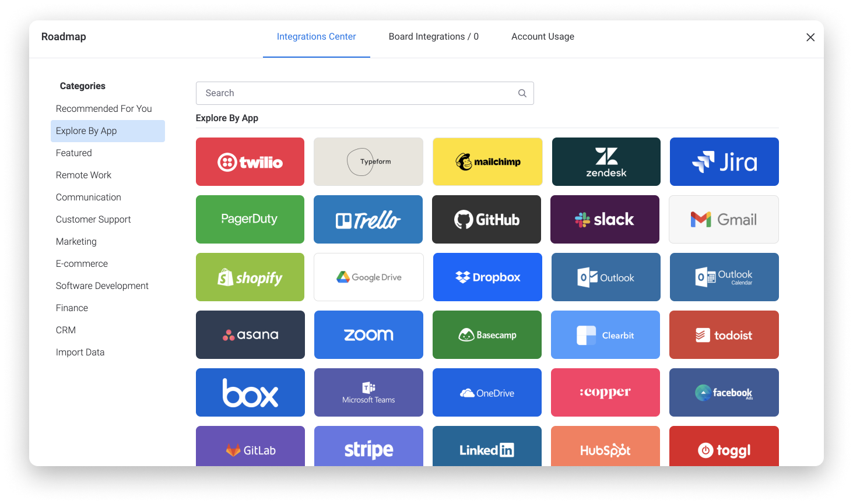853x504 pixels.
Task: Choose the Asana app tile
Action: [x=250, y=334]
